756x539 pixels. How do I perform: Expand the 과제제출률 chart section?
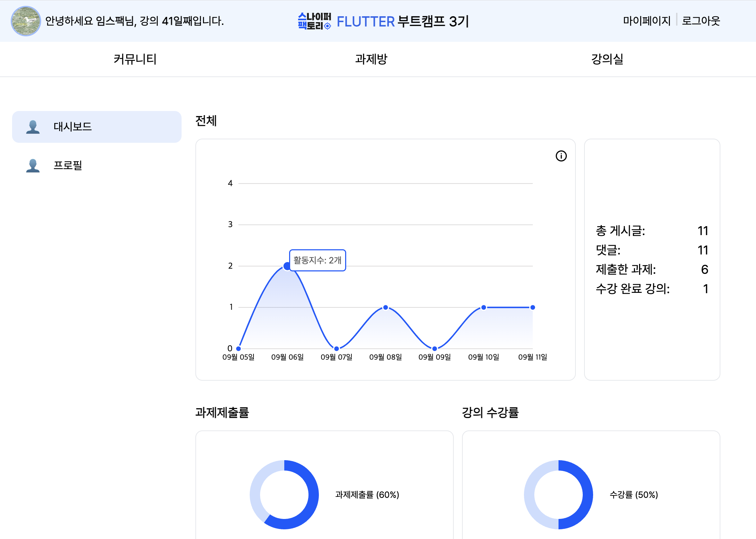[223, 412]
